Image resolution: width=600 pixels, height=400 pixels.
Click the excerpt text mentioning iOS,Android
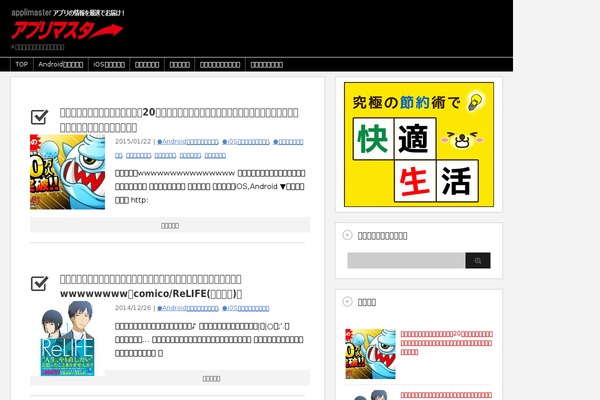(210, 186)
